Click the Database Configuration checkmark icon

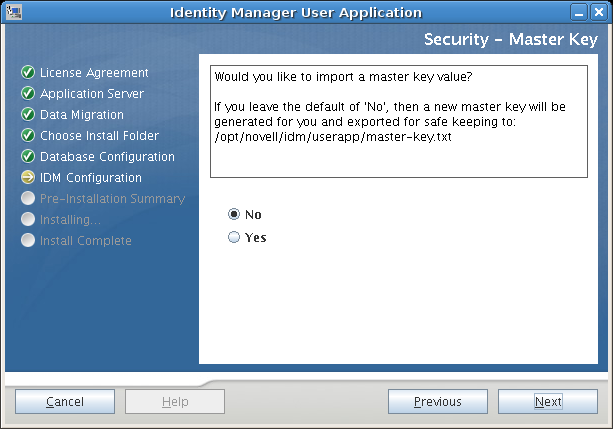[x=28, y=157]
